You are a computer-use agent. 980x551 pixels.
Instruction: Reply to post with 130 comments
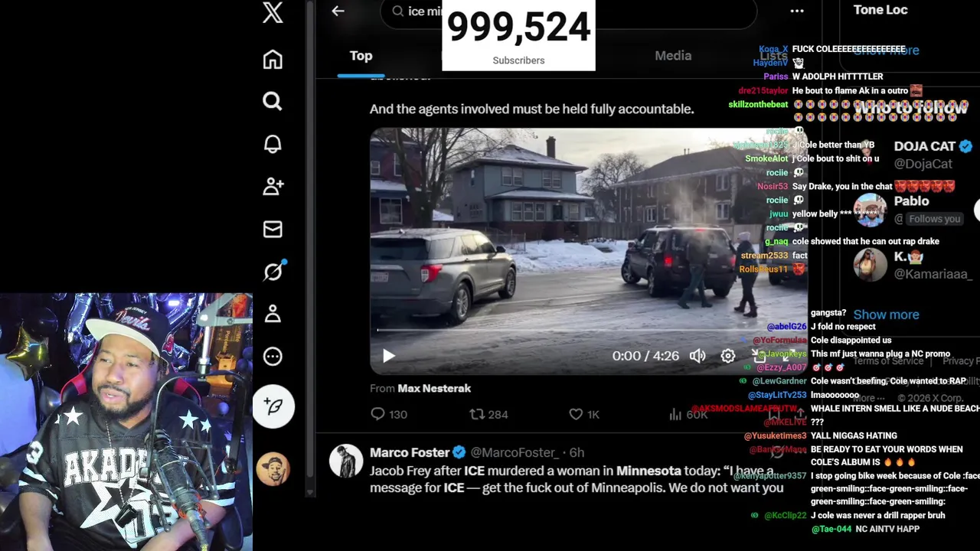pyautogui.click(x=388, y=414)
